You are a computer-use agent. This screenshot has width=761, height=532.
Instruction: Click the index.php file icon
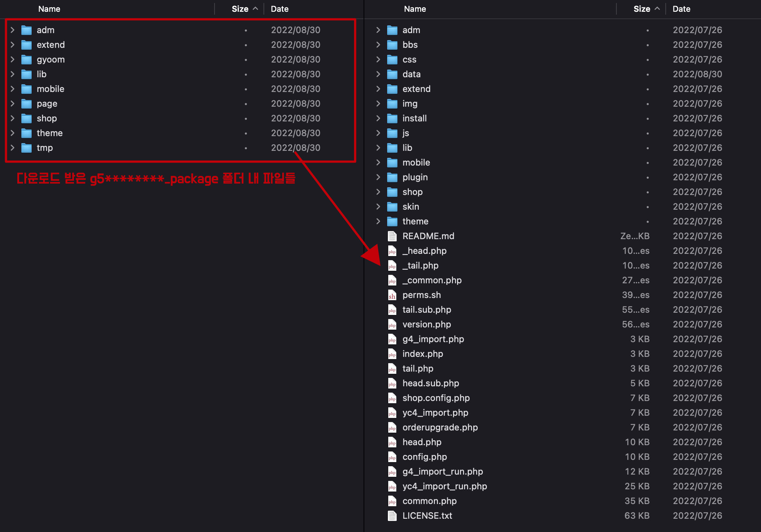tap(392, 354)
